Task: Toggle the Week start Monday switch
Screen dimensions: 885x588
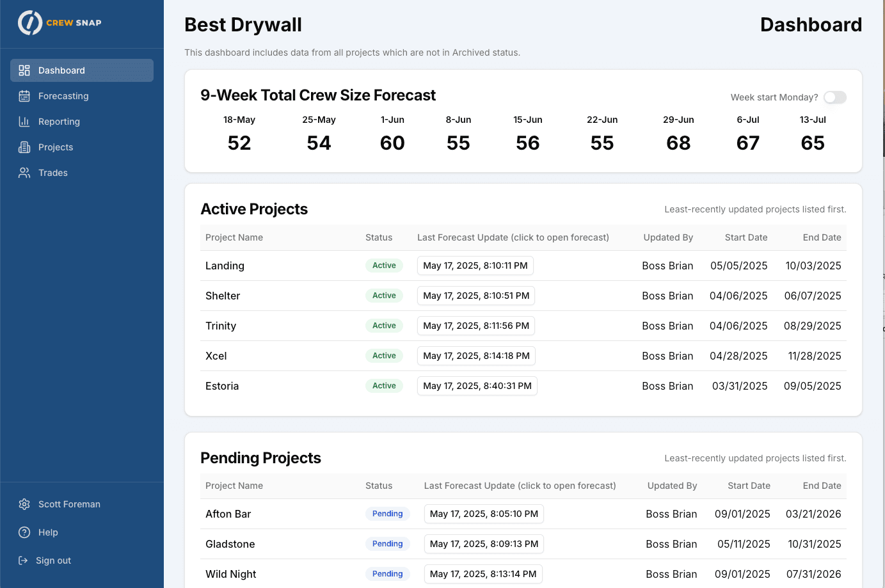Action: click(x=835, y=97)
